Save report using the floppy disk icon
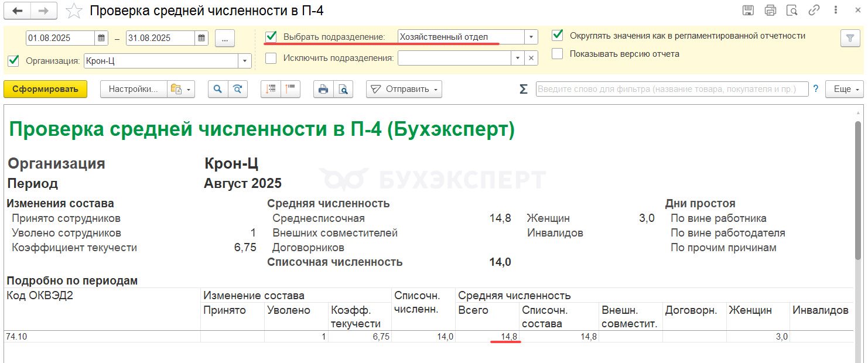The image size is (868, 363). pos(748,10)
